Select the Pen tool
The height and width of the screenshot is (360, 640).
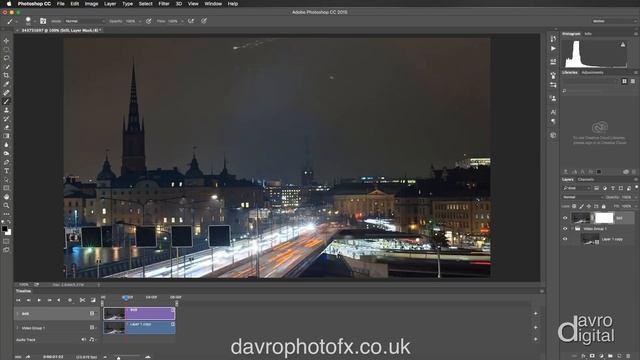click(6, 162)
